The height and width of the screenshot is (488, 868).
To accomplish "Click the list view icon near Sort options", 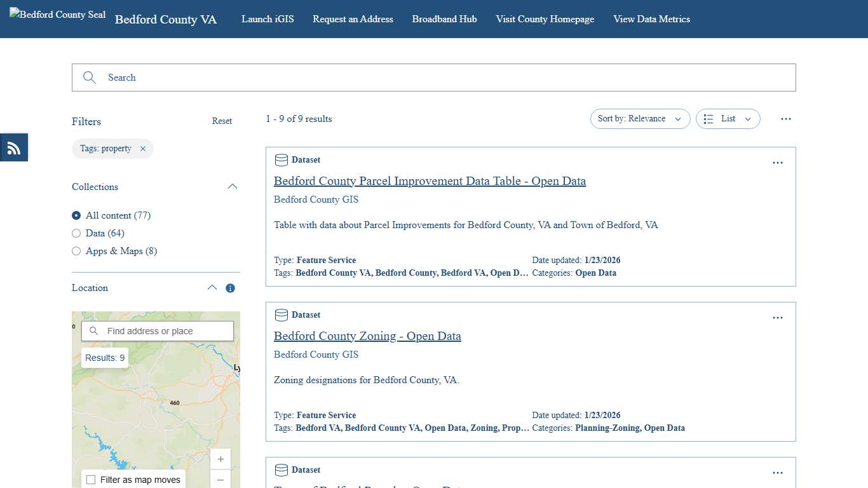I will coord(709,118).
